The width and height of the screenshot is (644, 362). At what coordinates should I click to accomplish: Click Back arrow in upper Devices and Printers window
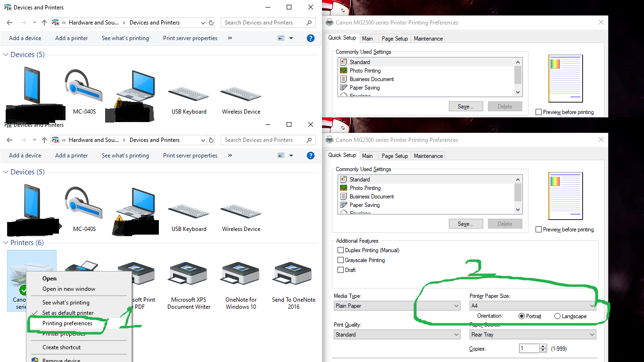[x=10, y=23]
